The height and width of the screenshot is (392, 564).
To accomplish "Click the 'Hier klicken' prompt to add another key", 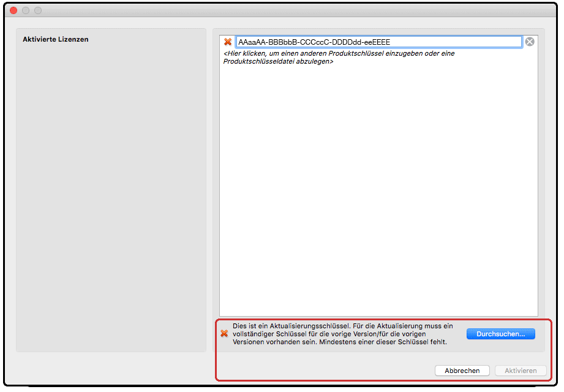I will pos(338,53).
